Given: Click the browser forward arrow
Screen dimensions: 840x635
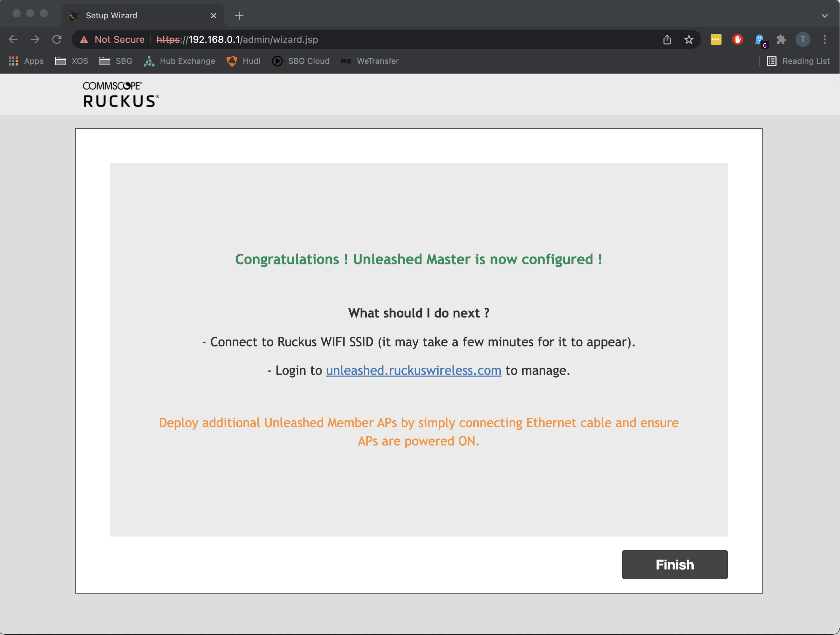Looking at the screenshot, I should [x=35, y=39].
